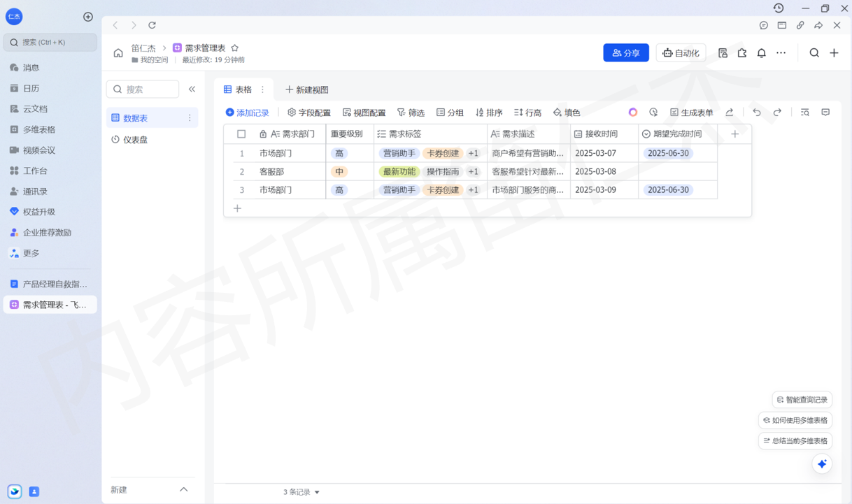This screenshot has height=504, width=852.
Task: Refresh the page with reload icon
Action: [152, 25]
